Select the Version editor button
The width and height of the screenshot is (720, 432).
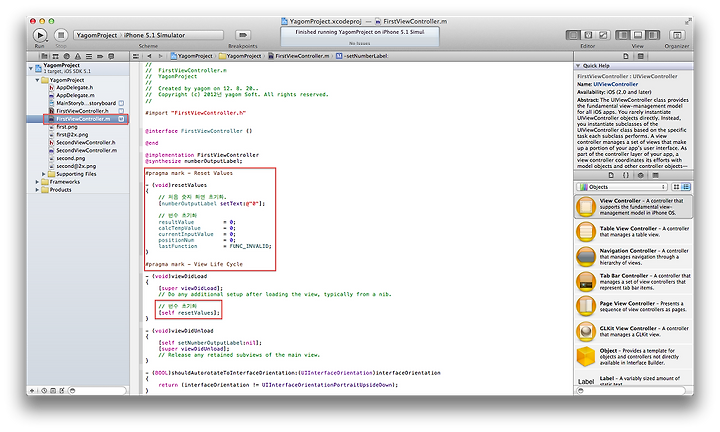click(x=603, y=35)
